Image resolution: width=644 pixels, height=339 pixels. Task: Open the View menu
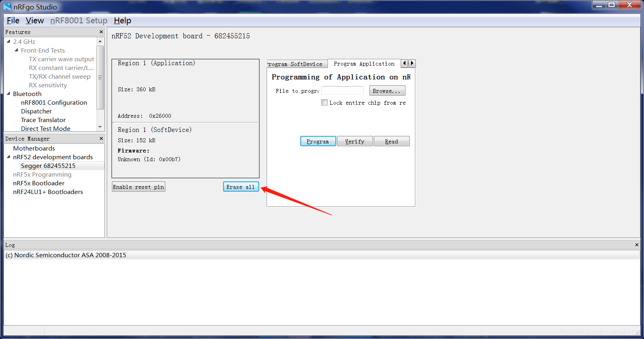(x=35, y=21)
